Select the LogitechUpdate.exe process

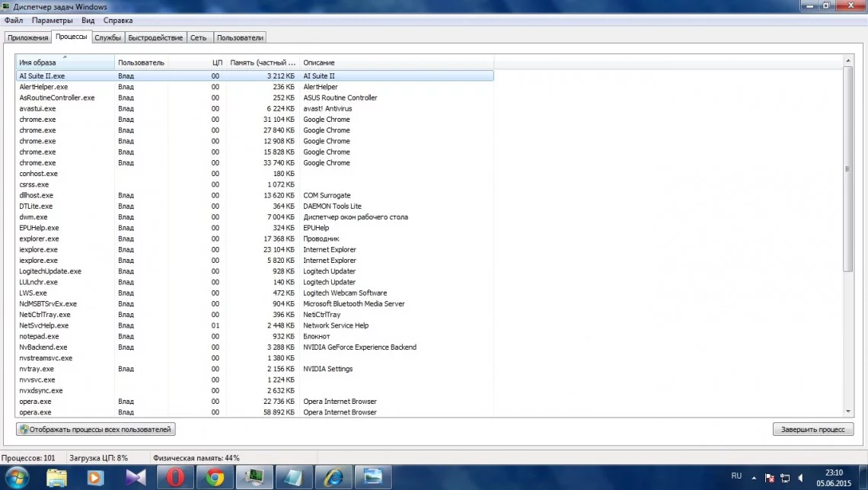click(254, 271)
